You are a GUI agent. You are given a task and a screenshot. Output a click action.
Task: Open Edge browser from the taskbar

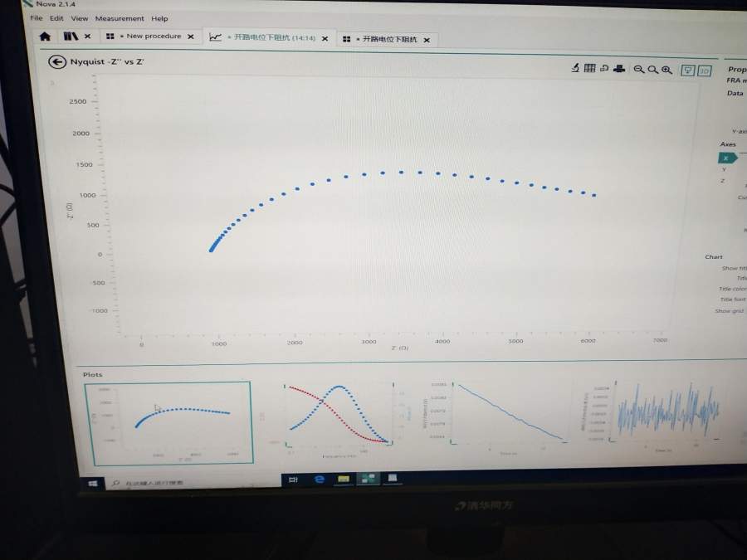[x=320, y=479]
